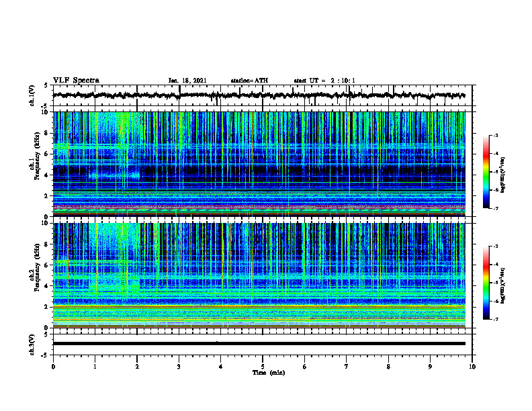Image resolution: width=532 pixels, height=411 pixels.
Task: Click the ch.2 spectrogram color bar
Action: point(486,283)
